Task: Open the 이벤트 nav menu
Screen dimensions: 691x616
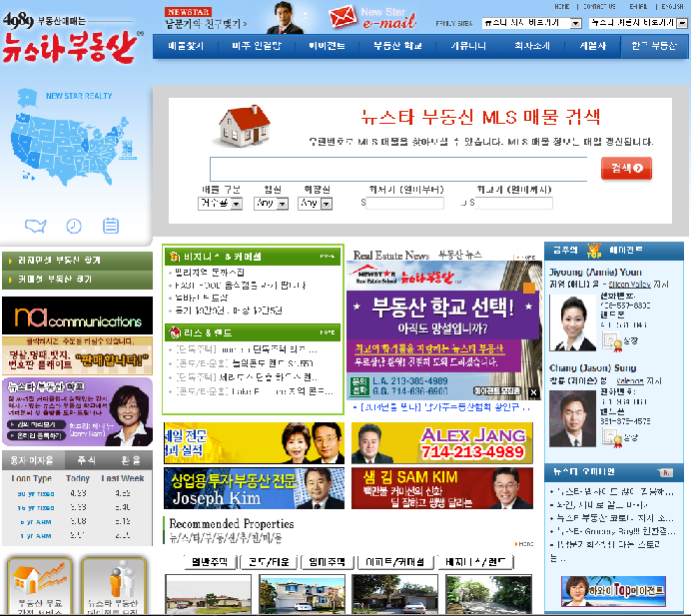Action: click(x=327, y=46)
